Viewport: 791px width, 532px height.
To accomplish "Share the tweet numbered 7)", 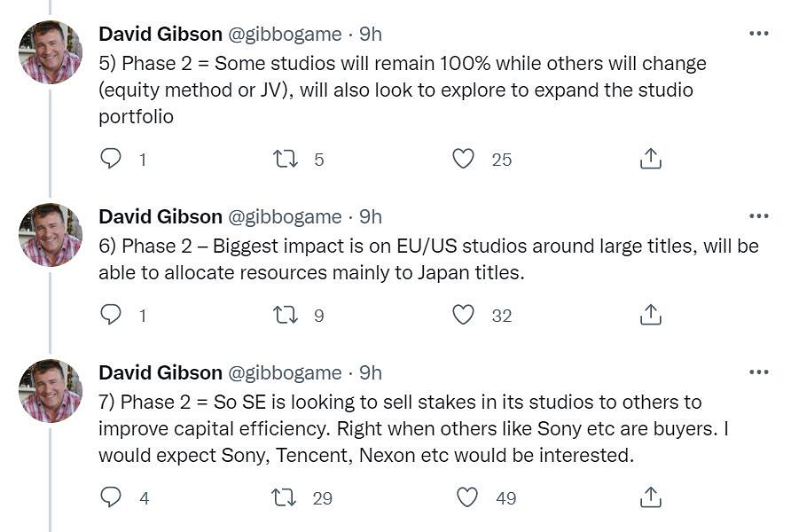I will click(x=650, y=497).
